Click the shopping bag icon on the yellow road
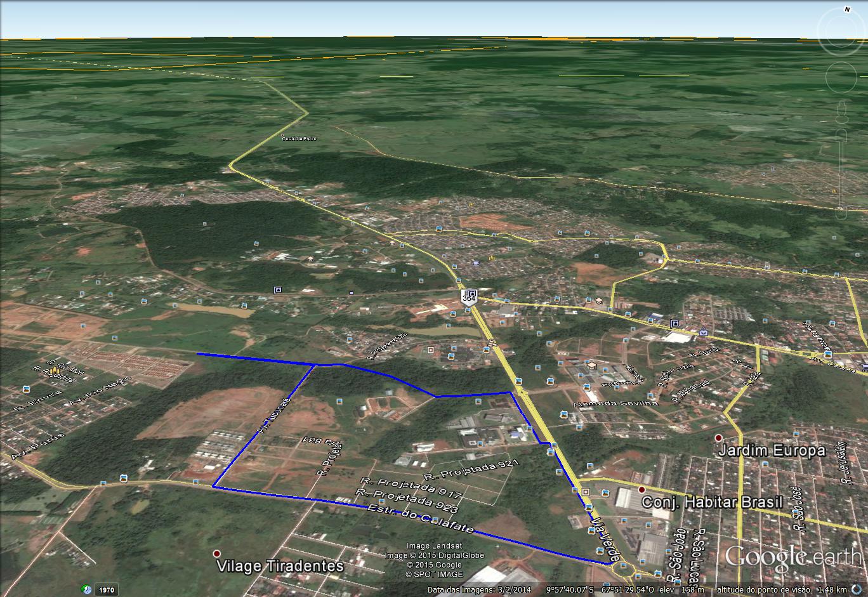The width and height of the screenshot is (868, 597). coord(704,332)
